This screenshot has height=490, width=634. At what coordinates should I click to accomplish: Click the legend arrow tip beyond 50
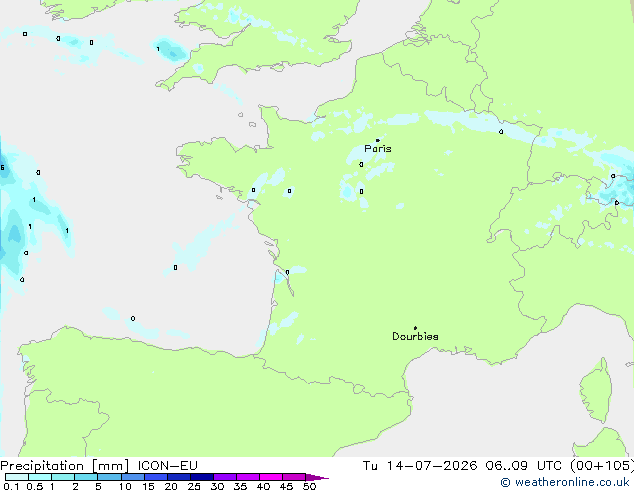pyautogui.click(x=318, y=477)
